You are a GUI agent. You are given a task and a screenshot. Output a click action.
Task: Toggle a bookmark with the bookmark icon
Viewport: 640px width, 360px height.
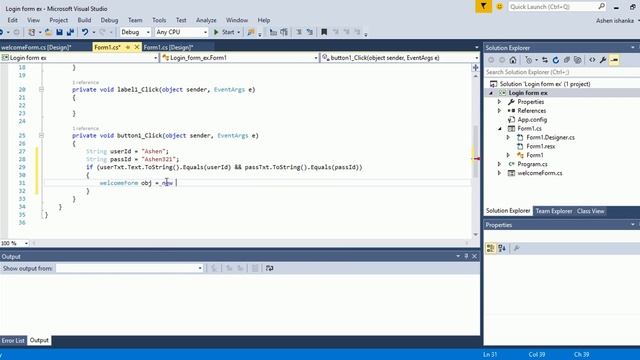click(x=324, y=32)
